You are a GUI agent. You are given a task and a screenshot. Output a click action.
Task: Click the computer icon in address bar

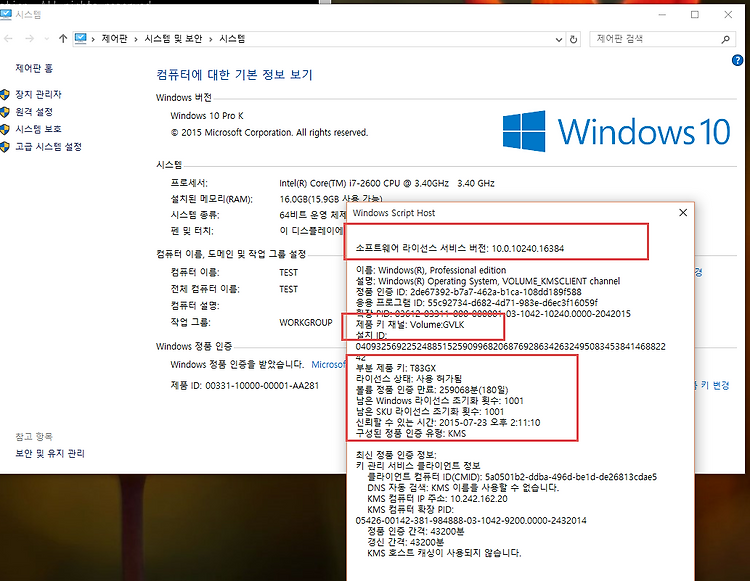coord(80,38)
